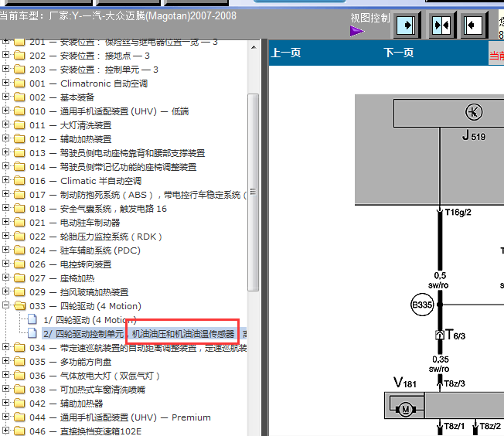The height and width of the screenshot is (436, 504).
Task: Expand the 036 气体放电大灯 node
Action: (x=5, y=375)
